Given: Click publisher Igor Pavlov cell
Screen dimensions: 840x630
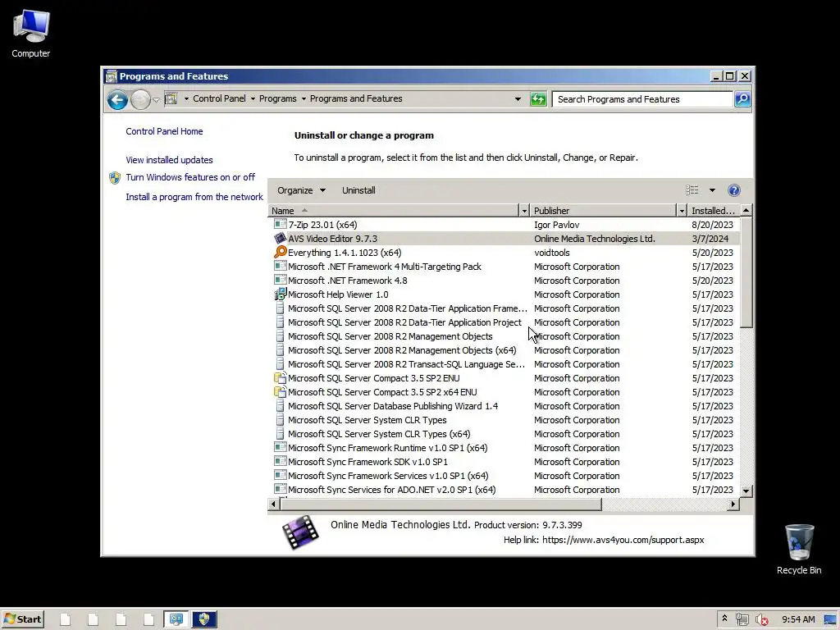Looking at the screenshot, I should pyautogui.click(x=557, y=225).
